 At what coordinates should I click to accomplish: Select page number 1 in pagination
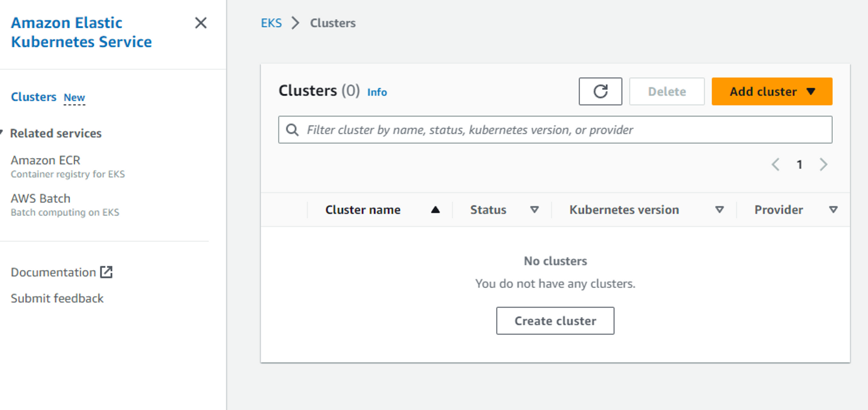point(799,164)
